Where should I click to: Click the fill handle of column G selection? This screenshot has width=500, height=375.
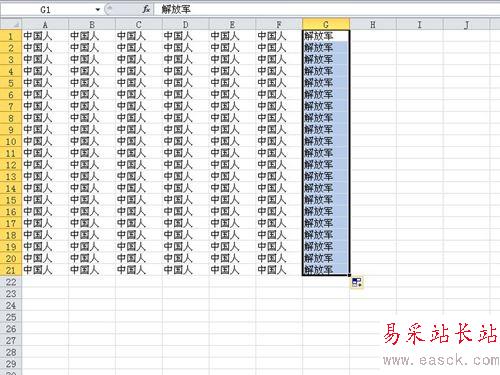(349, 276)
